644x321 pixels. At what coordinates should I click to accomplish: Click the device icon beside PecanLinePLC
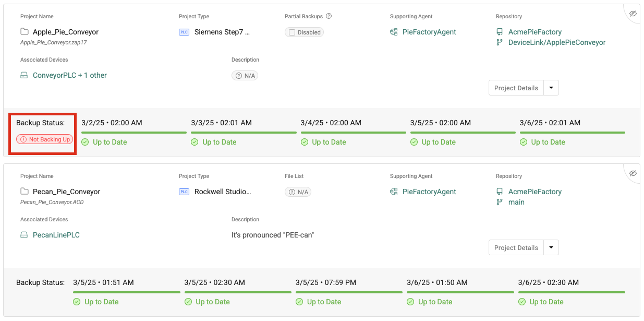pyautogui.click(x=24, y=235)
